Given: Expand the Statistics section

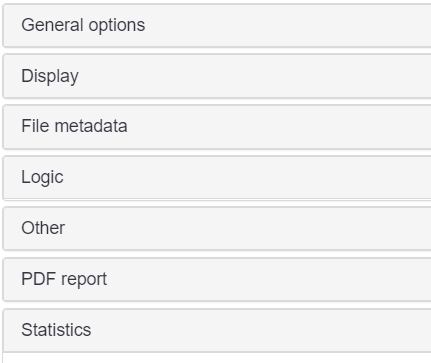Looking at the screenshot, I should click(x=217, y=330).
